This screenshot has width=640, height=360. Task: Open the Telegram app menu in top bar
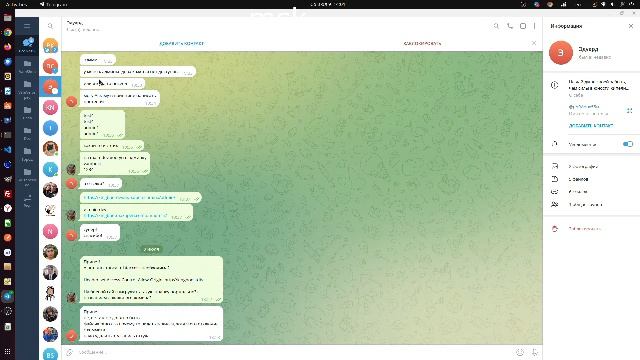[54, 4]
